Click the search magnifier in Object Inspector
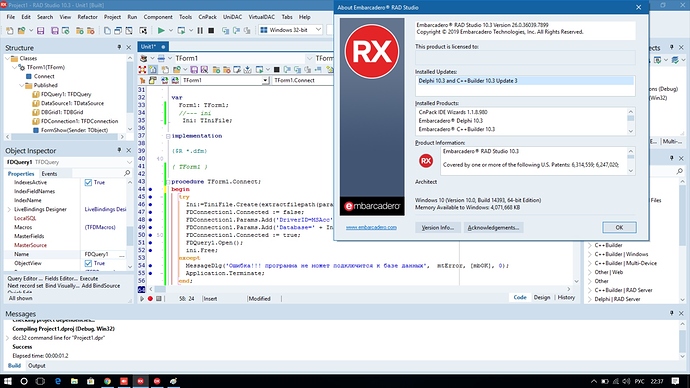Screen dimensions: 690x388 coord(127,173)
